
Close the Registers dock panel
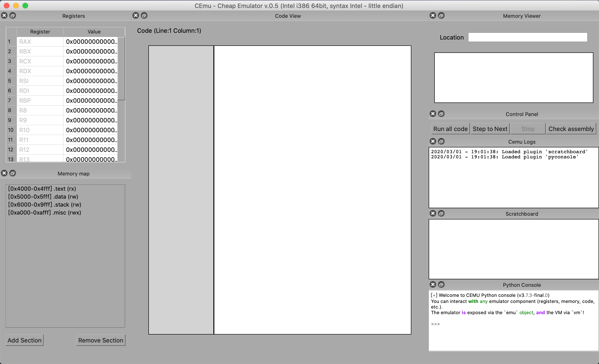4,15
